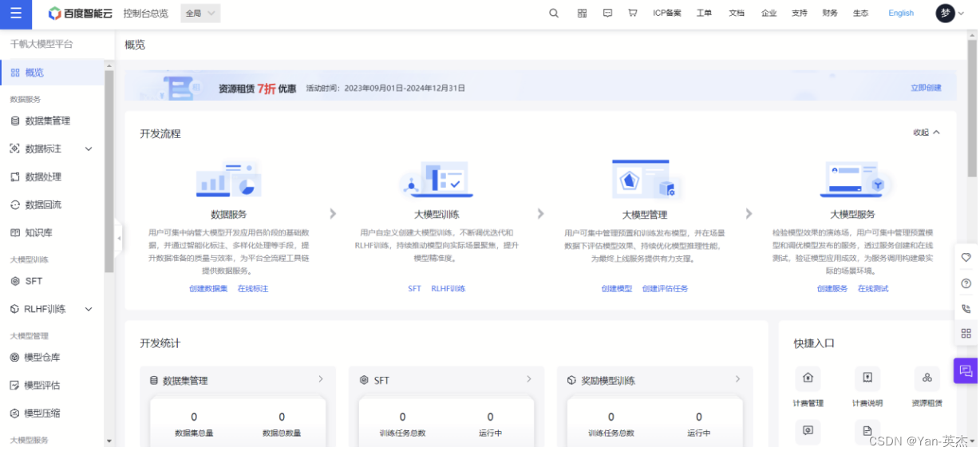Click QR code icon in top bar
980x455 pixels.
[x=582, y=14]
